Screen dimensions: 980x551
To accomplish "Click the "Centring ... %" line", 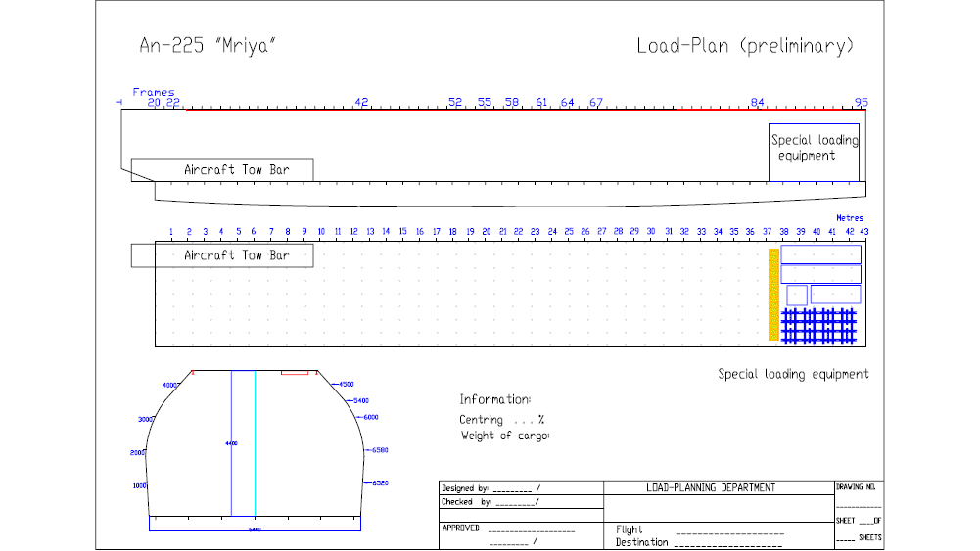I will point(502,420).
